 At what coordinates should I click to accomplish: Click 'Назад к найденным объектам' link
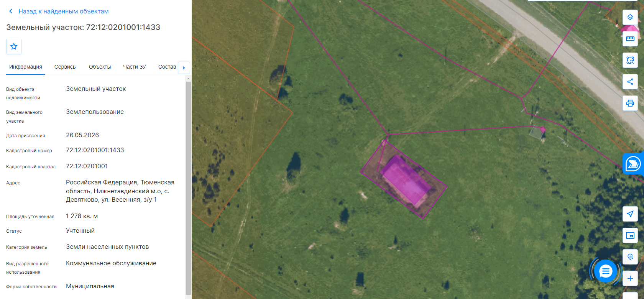click(x=64, y=11)
